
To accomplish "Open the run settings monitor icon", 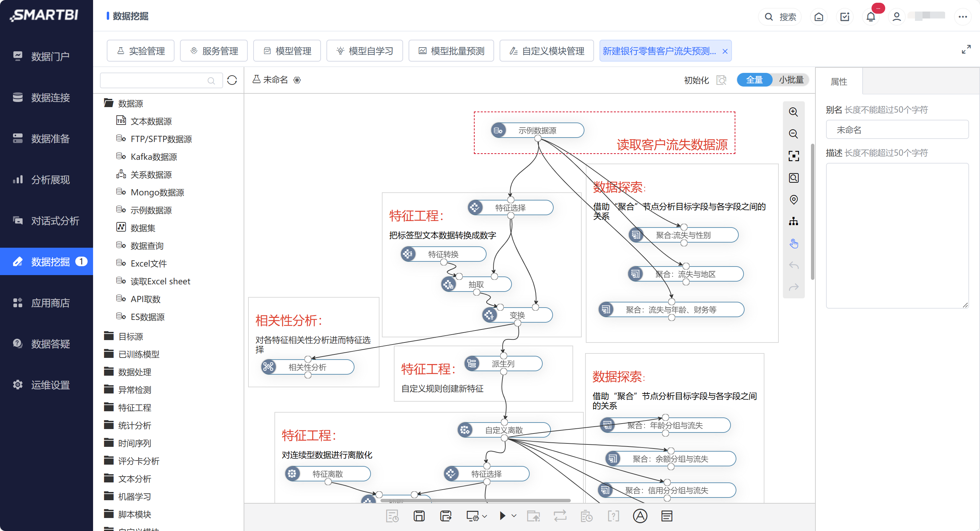I will pyautogui.click(x=472, y=516).
